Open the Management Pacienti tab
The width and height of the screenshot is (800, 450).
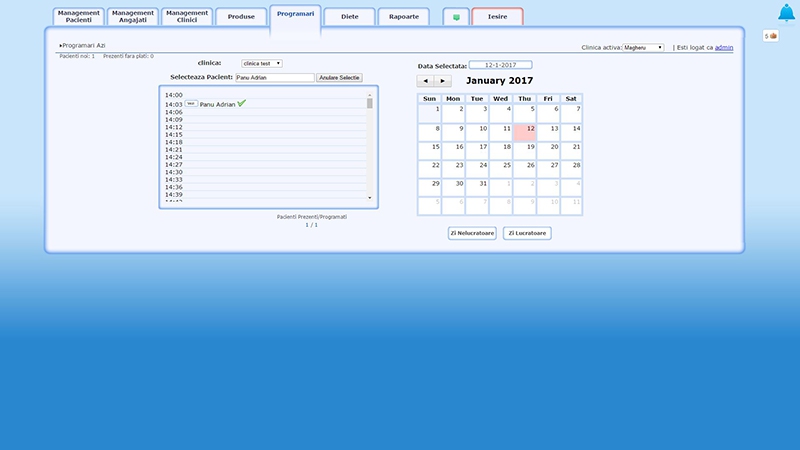click(x=78, y=17)
